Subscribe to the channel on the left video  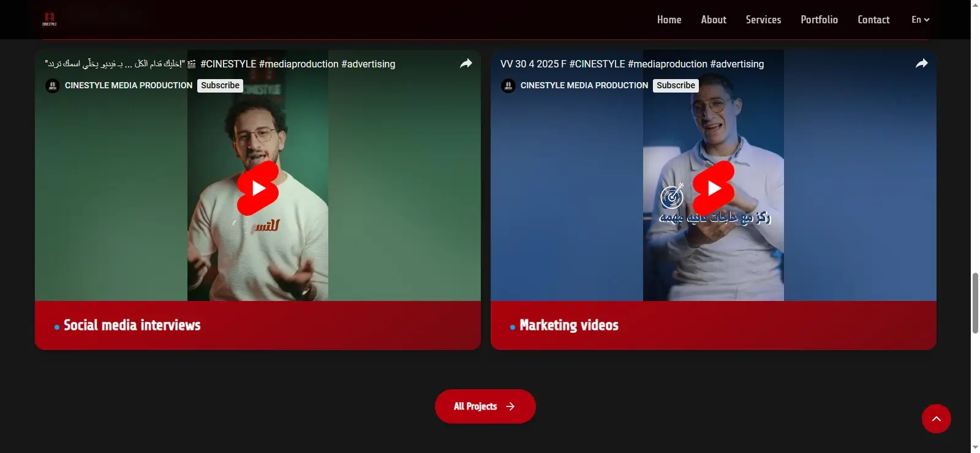click(220, 86)
